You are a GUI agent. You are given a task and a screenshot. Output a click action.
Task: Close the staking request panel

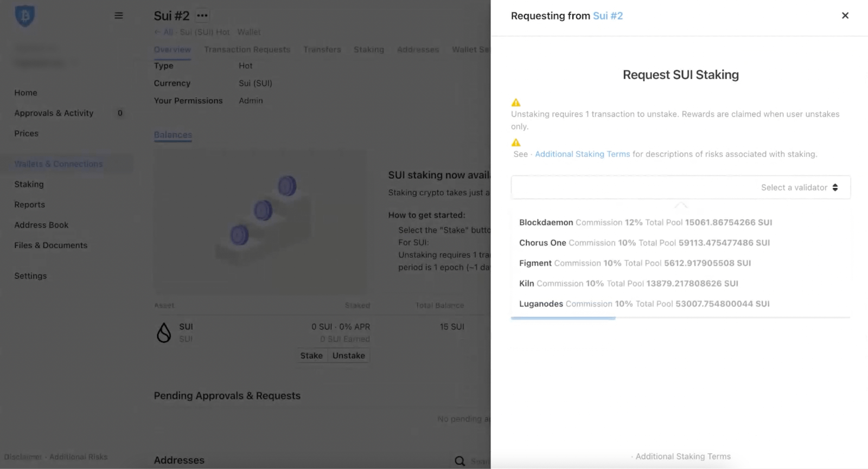(845, 16)
